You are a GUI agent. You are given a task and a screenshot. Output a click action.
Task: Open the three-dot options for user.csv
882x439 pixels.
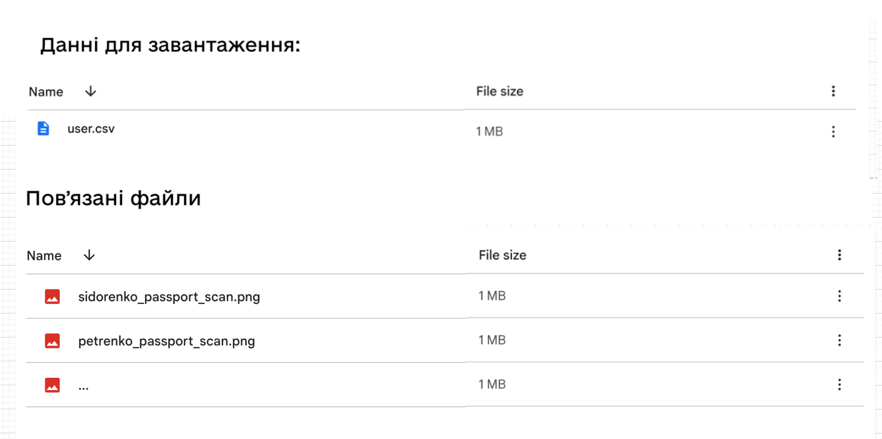pos(834,132)
